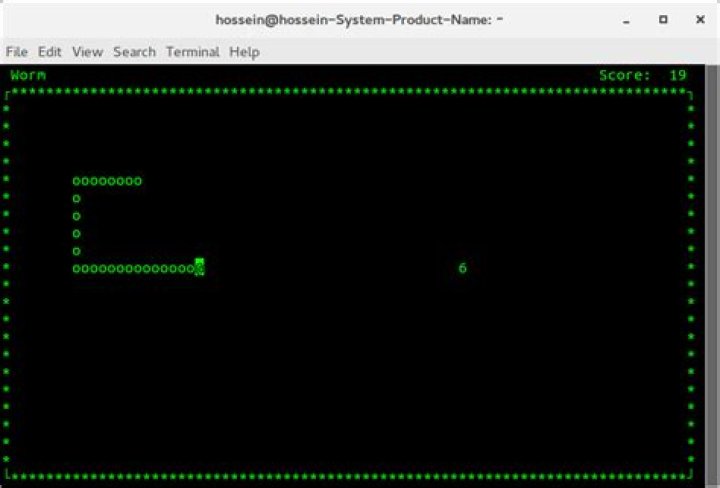Close the terminal window

[700, 19]
